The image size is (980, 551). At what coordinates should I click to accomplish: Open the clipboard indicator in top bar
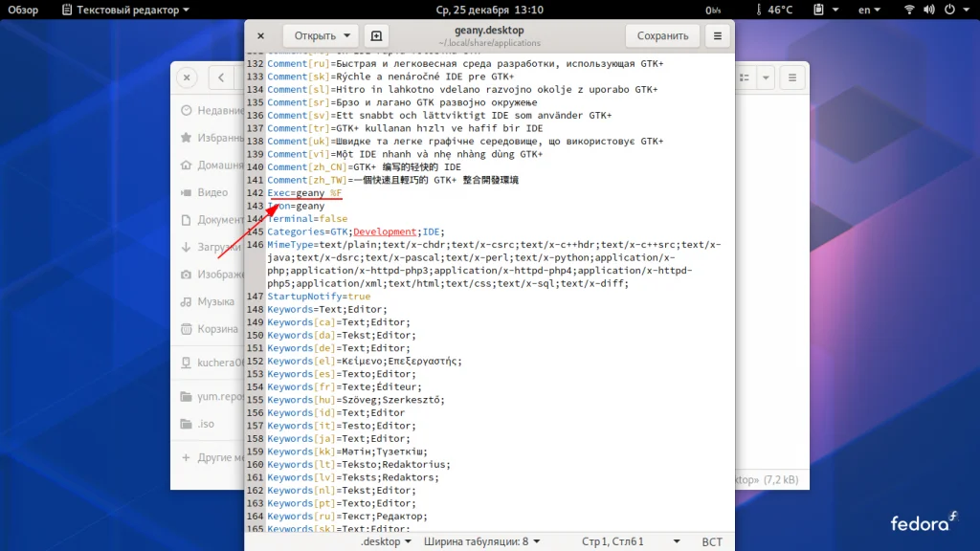(825, 10)
